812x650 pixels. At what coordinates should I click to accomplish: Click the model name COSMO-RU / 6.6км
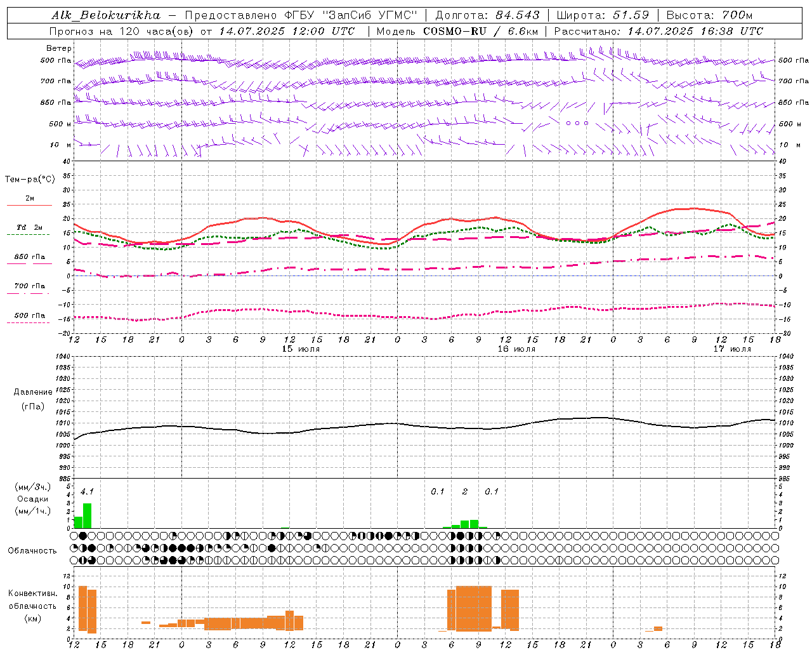click(480, 31)
